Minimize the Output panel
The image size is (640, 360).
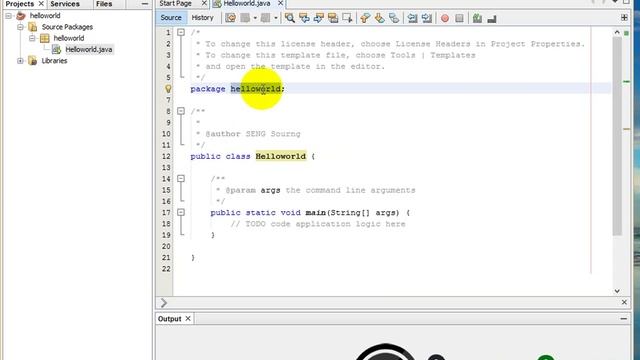(x=623, y=318)
